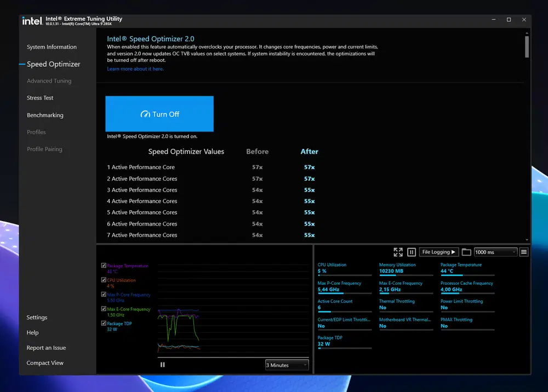Toggle the Package Temperature graph checkbox

tap(104, 266)
